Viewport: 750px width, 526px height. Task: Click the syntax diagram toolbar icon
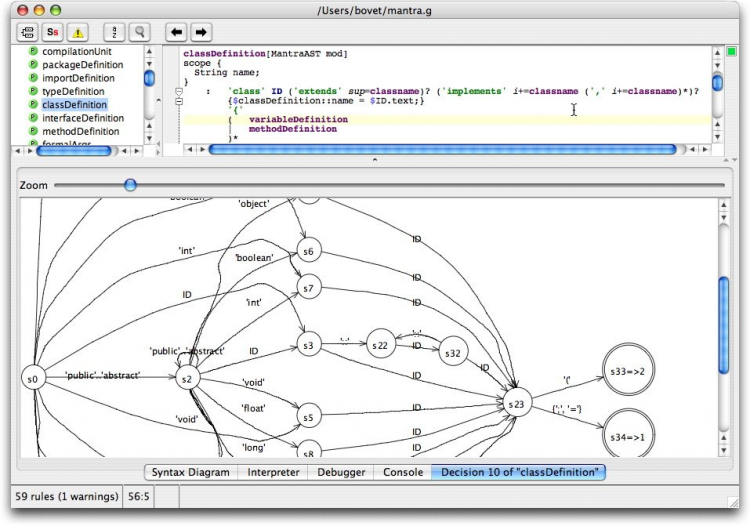point(28,32)
